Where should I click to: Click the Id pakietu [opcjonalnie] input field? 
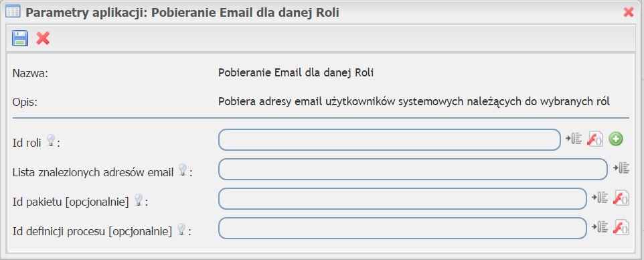click(402, 199)
